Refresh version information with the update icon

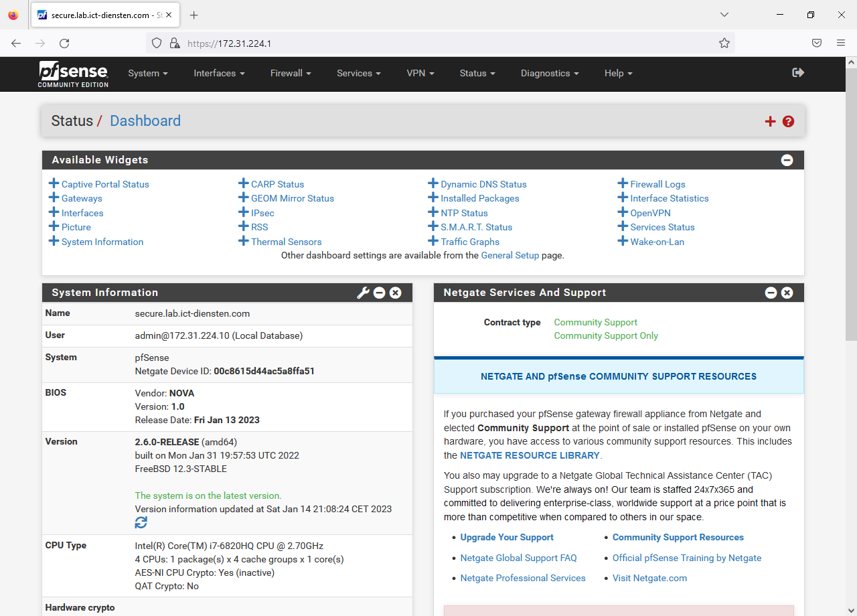coord(141,522)
